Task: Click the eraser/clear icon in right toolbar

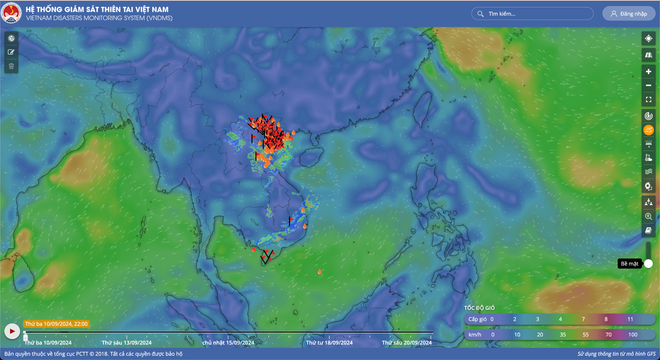Action: 648,230
